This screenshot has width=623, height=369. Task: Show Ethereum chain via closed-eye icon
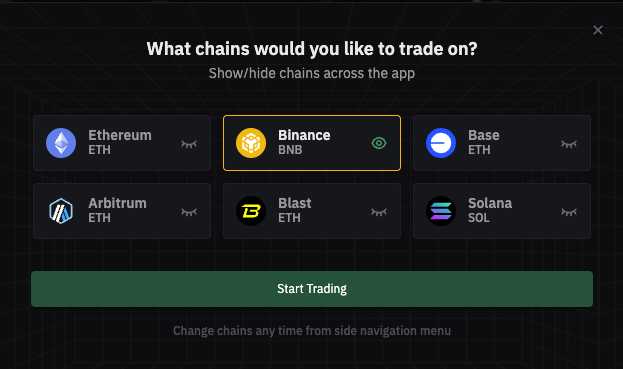[189, 144]
